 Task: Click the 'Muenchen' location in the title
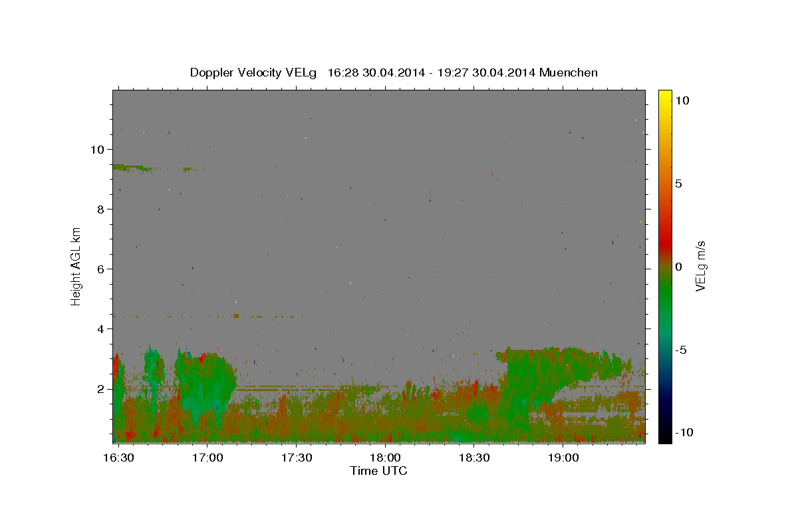pos(569,72)
